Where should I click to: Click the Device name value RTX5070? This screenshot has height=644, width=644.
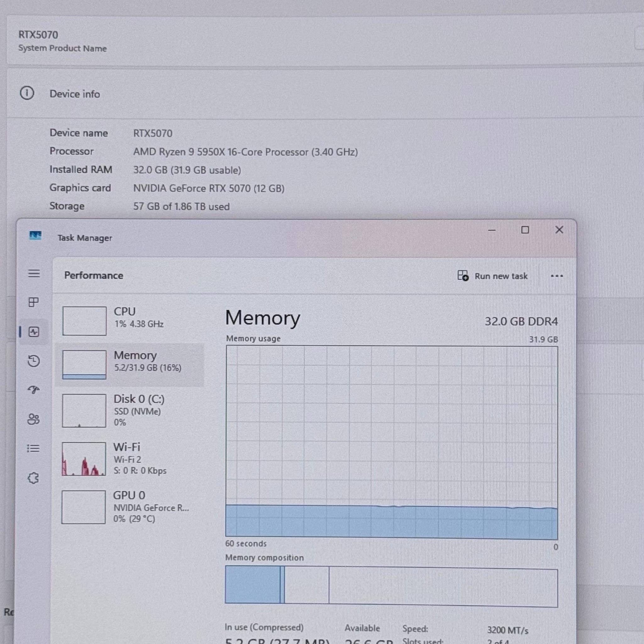[153, 133]
